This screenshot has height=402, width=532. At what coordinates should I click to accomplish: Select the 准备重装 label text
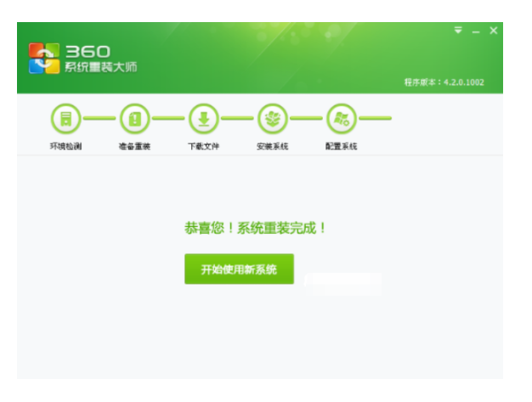(134, 146)
